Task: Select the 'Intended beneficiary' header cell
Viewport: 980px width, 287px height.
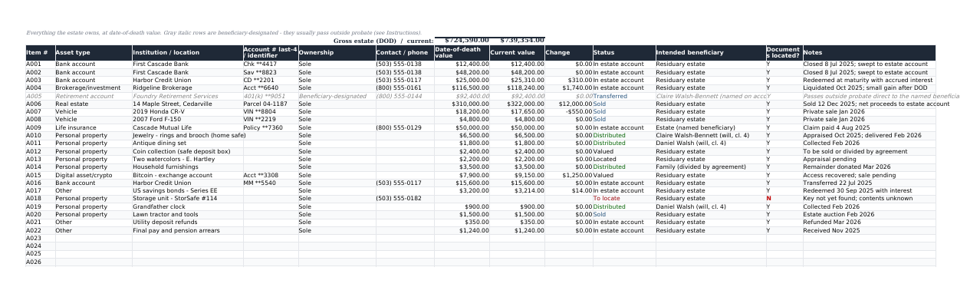Action: 711,52
